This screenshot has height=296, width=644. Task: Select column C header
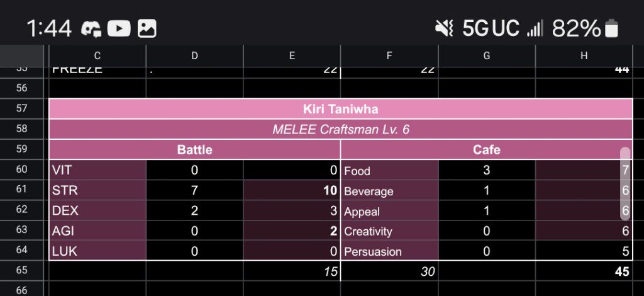tap(97, 56)
